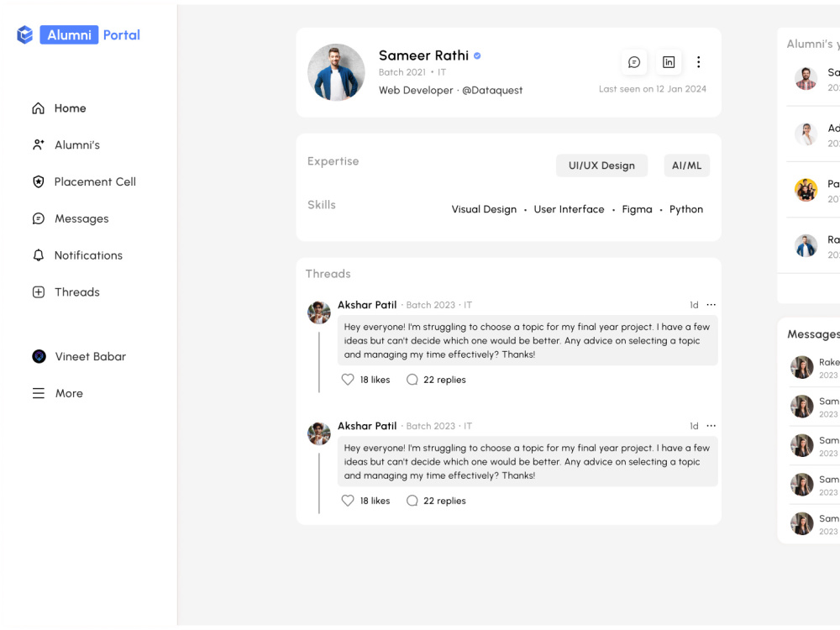The image size is (840, 630).
Task: Expand the More menu label
Action: (x=69, y=393)
